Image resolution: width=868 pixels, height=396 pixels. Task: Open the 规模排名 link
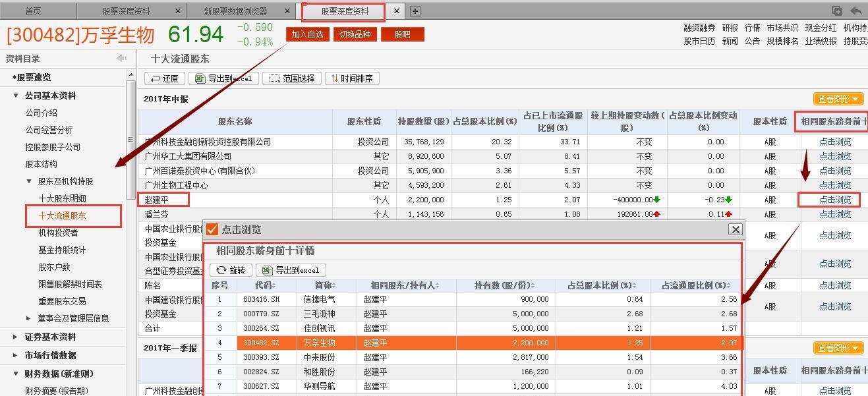782,41
